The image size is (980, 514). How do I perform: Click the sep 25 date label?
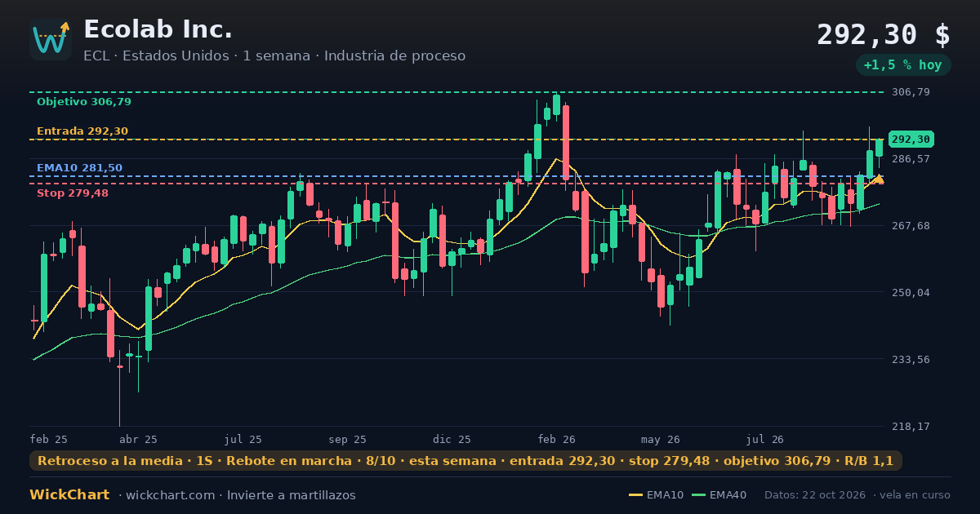pyautogui.click(x=348, y=440)
